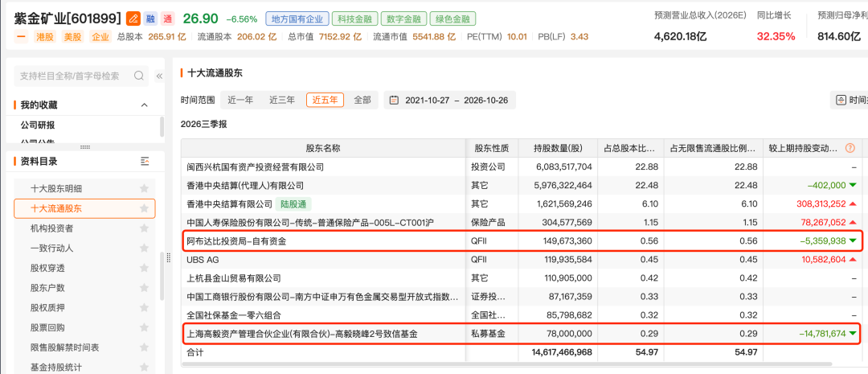Image resolution: width=868 pixels, height=374 pixels.
Task: Open the calendar icon for date range
Action: coord(394,101)
